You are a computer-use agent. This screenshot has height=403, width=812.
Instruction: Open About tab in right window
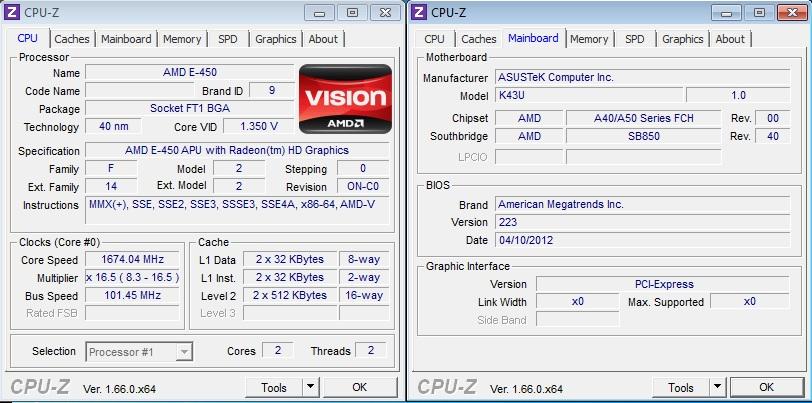pos(730,39)
